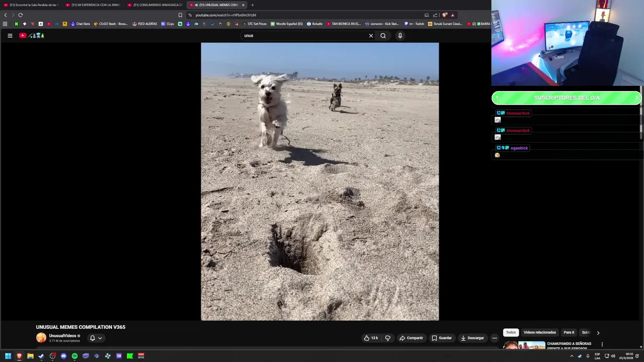Open the YouTube hamburger guide menu
The image size is (644, 362).
[10, 36]
